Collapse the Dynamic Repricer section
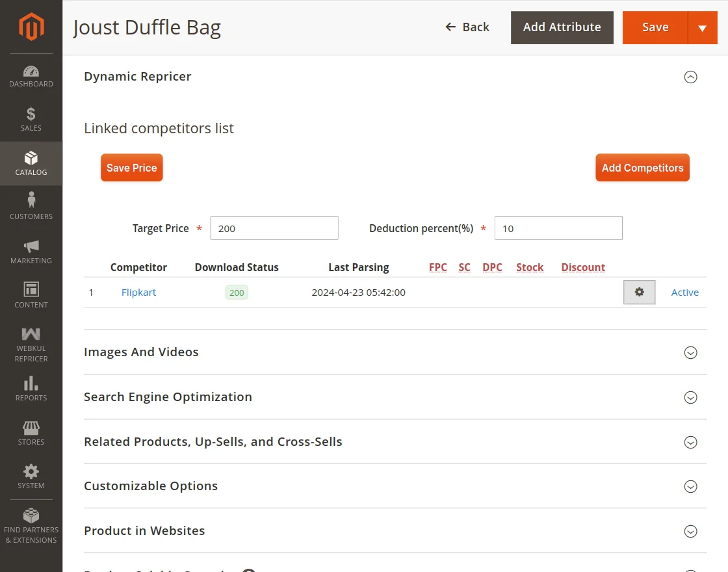Viewport: 728px width, 572px height. (690, 77)
